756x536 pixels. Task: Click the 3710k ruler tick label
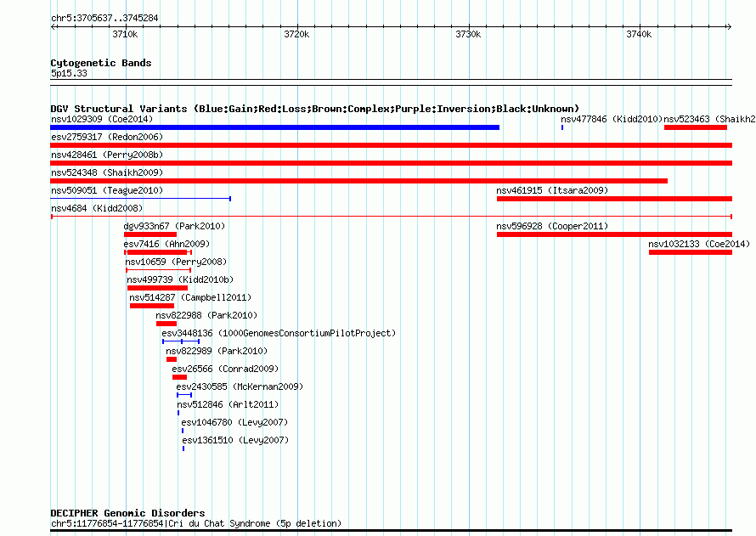(x=126, y=34)
